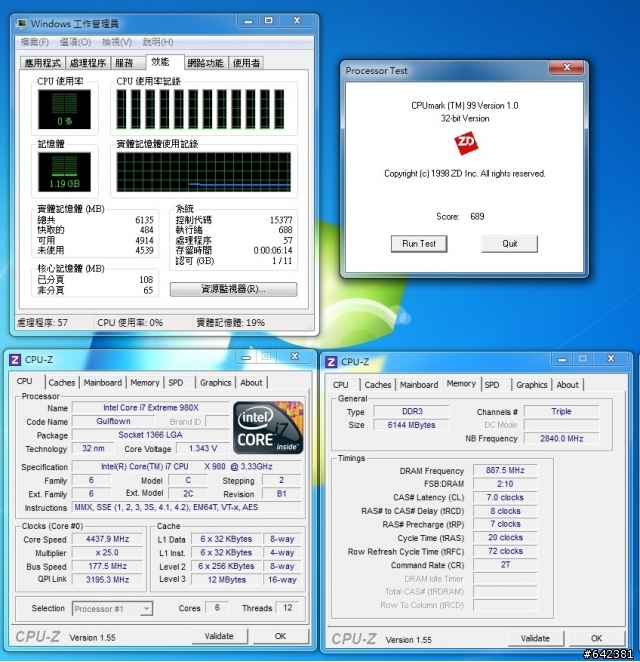The image size is (640, 662).
Task: Close the right CPU-Z Memory window
Action: pyautogui.click(x=611, y=359)
